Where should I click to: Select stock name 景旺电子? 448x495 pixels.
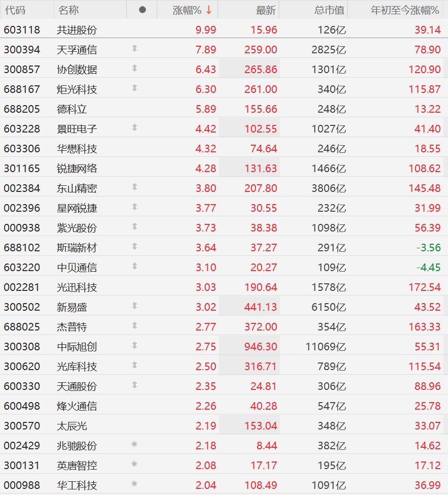tap(77, 129)
